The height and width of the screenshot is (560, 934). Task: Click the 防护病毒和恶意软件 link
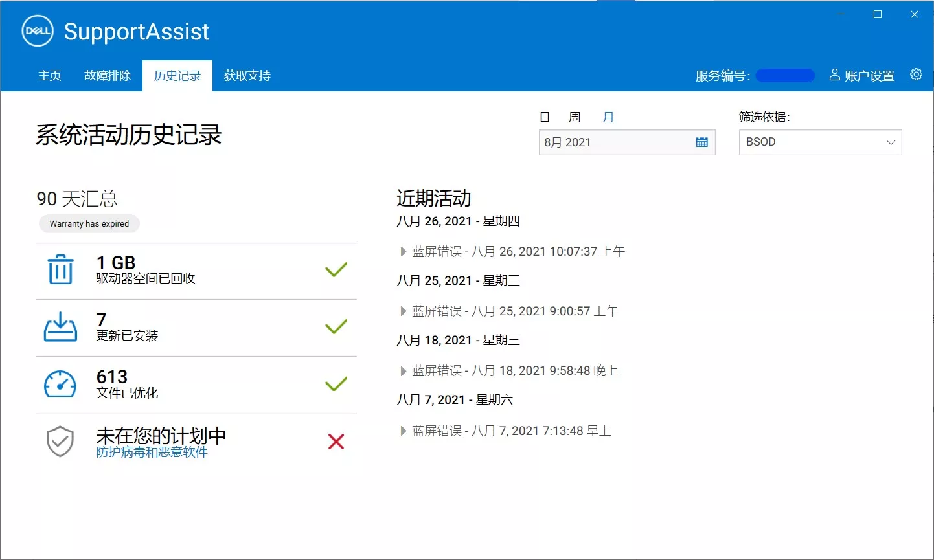(x=152, y=452)
